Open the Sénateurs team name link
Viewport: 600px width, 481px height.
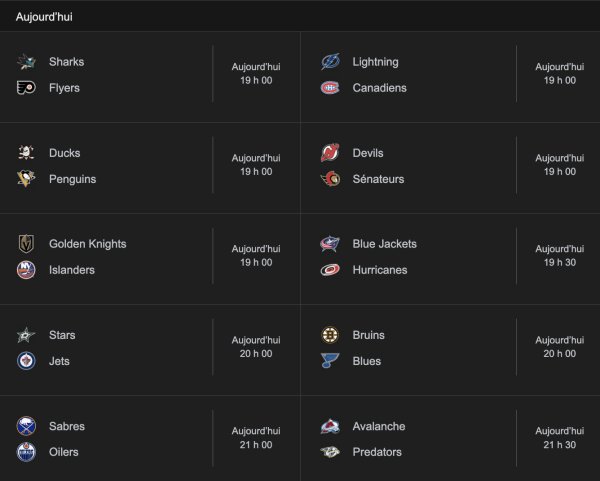click(x=378, y=179)
